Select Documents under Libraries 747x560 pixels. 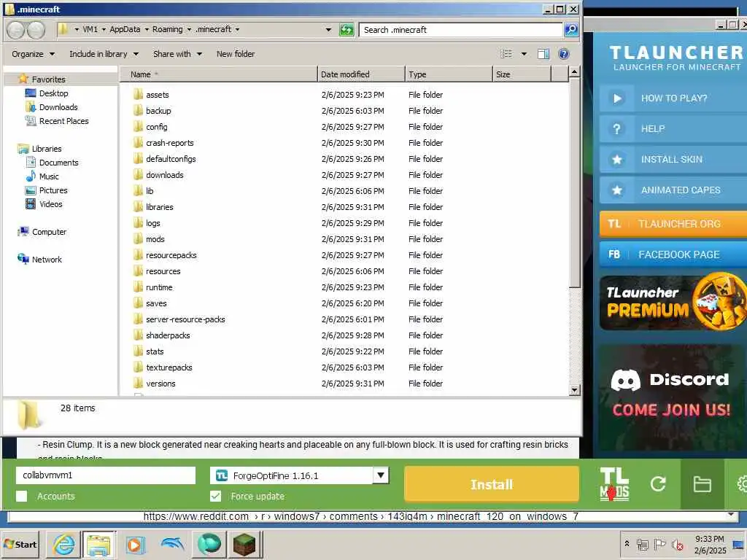(58, 163)
